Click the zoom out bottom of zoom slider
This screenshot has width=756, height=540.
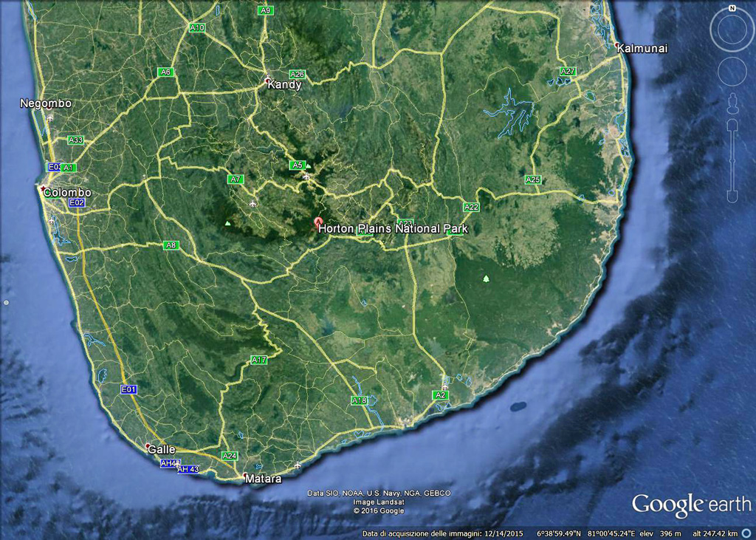click(x=732, y=196)
